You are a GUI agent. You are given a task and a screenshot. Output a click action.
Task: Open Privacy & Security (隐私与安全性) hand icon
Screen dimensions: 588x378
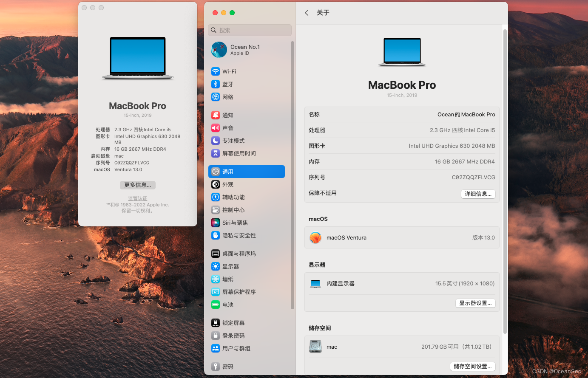tap(216, 235)
